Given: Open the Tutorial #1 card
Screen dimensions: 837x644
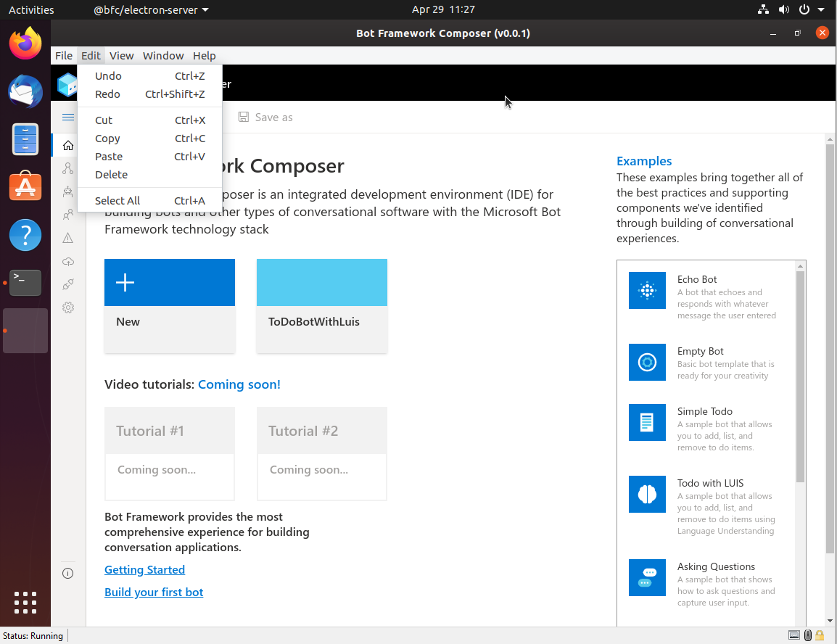Looking at the screenshot, I should (x=170, y=453).
